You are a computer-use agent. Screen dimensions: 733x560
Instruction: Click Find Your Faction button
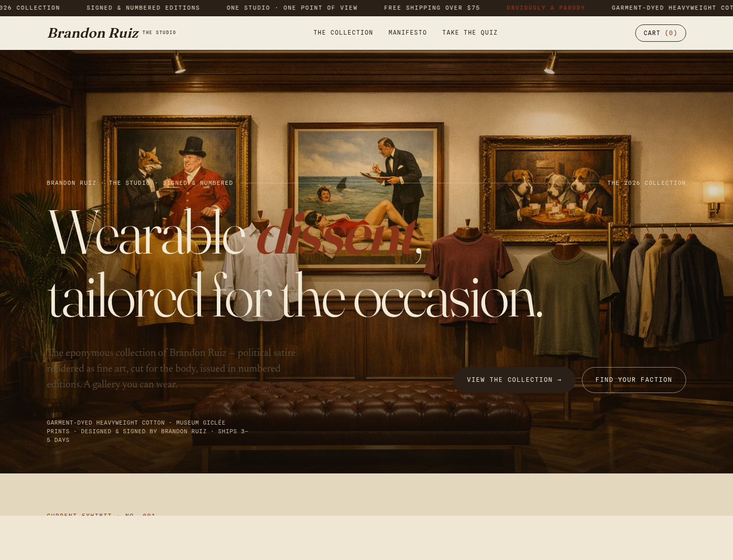click(x=634, y=380)
